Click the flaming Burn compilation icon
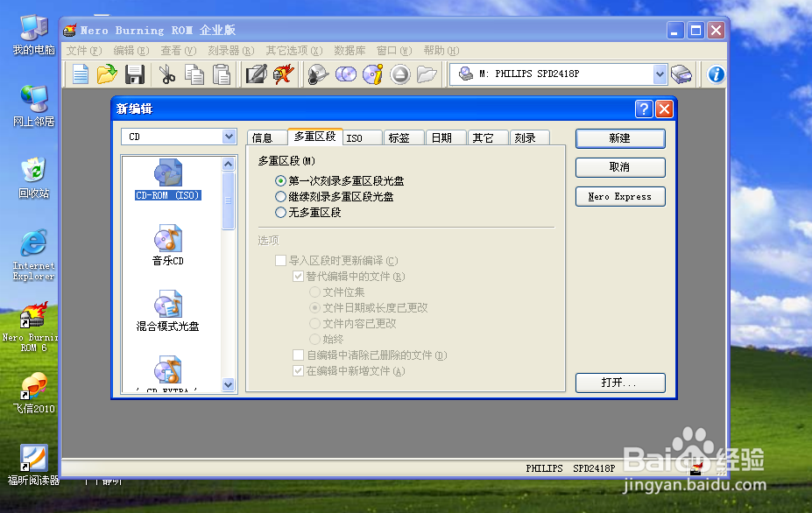The height and width of the screenshot is (513, 812). [284, 74]
